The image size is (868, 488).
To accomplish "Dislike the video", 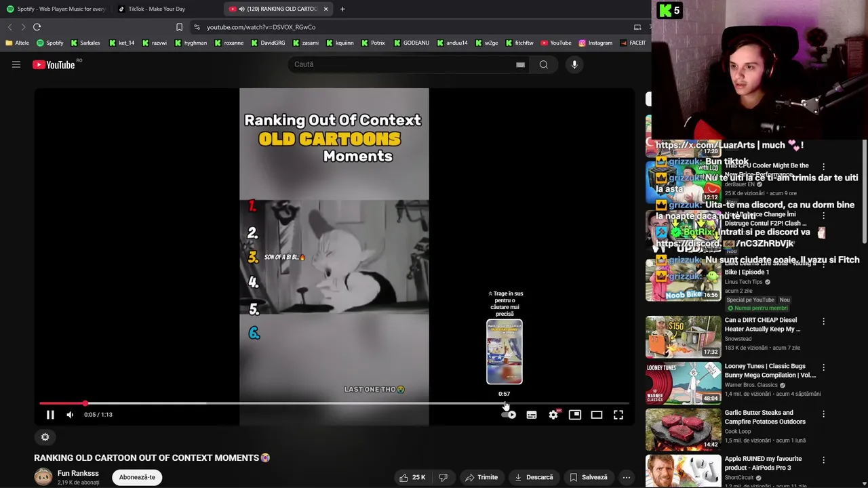I will [443, 477].
